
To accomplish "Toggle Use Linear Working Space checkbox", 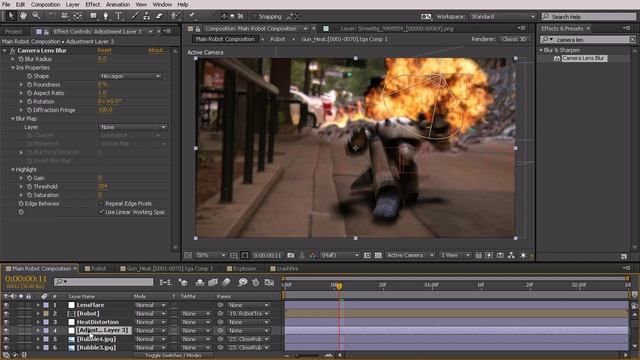I will pos(101,212).
